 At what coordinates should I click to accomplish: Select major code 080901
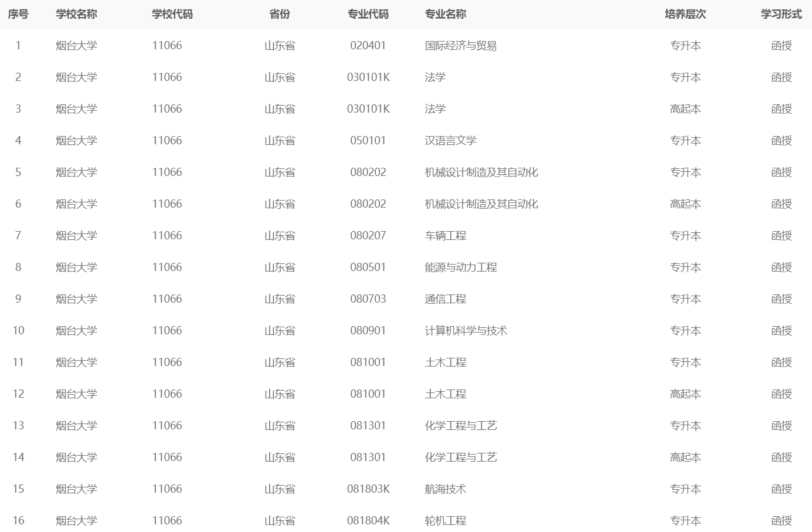click(368, 331)
